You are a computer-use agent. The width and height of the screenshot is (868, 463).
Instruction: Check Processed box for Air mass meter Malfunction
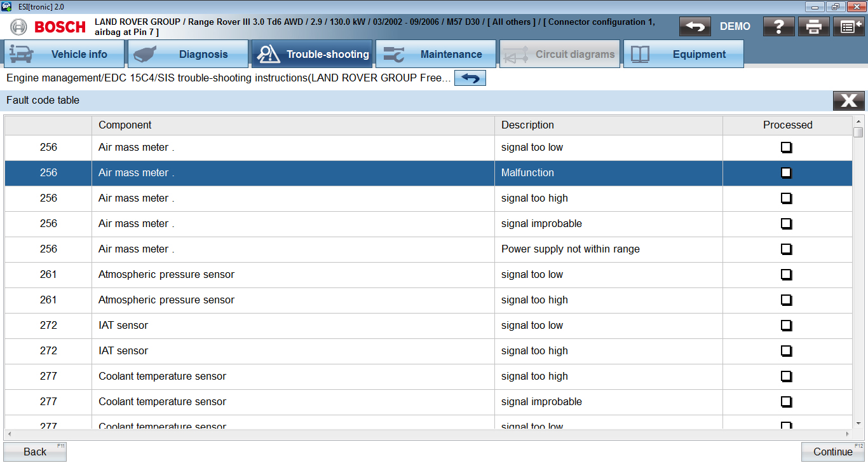[786, 173]
